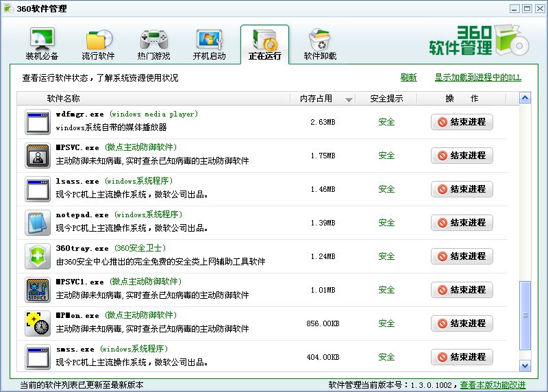Click the 360tray.exe green shield icon
The width and height of the screenshot is (548, 392).
38,256
